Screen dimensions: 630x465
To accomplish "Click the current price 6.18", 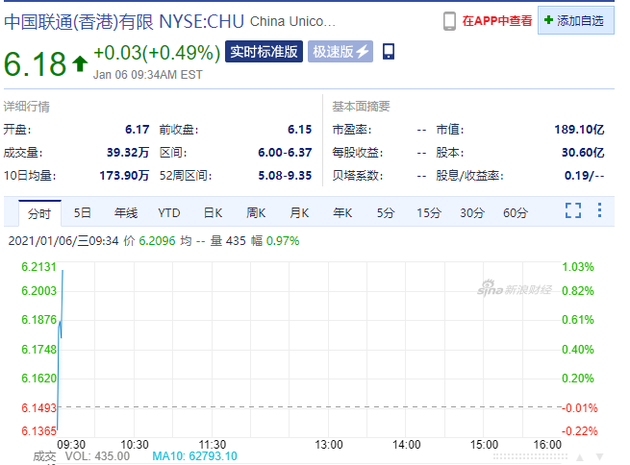I will [35, 64].
